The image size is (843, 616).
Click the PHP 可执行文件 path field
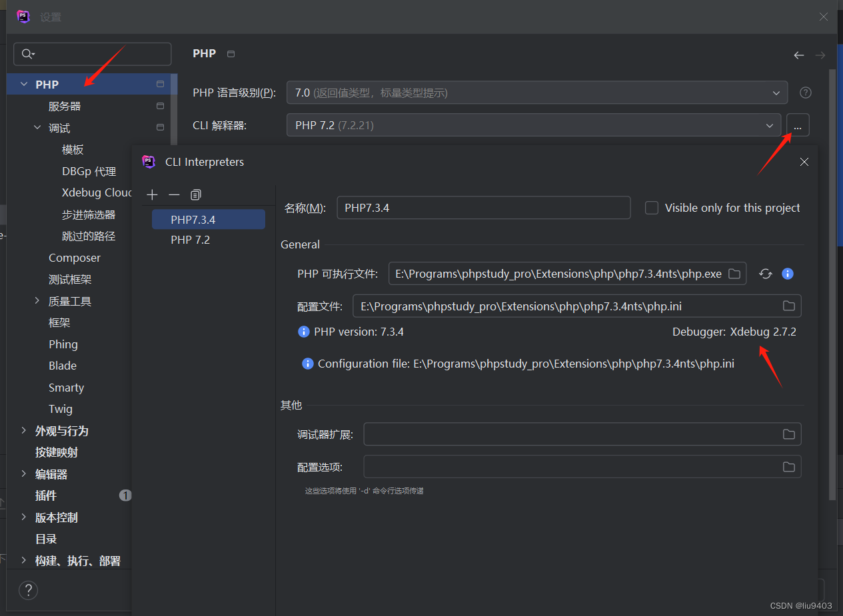[567, 274]
